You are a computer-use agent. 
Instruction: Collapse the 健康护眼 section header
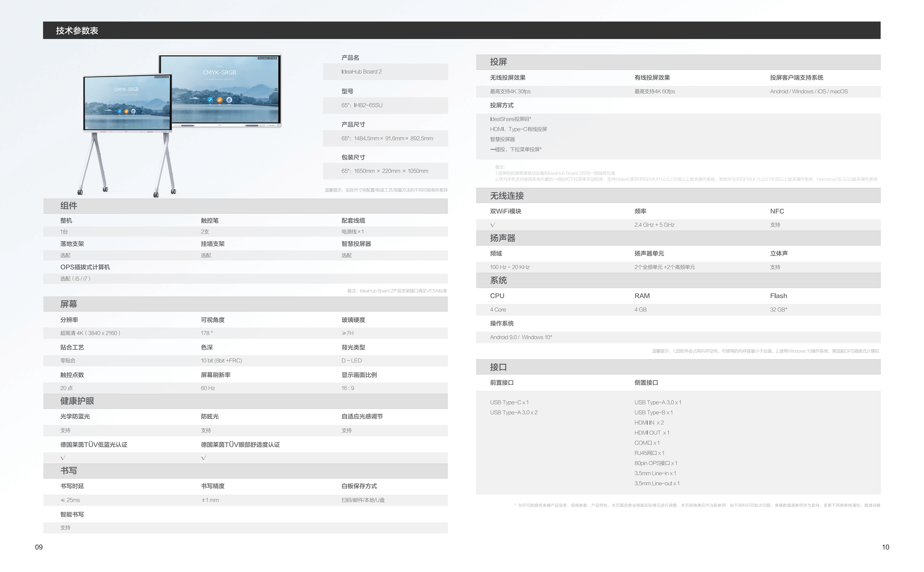pos(77,401)
